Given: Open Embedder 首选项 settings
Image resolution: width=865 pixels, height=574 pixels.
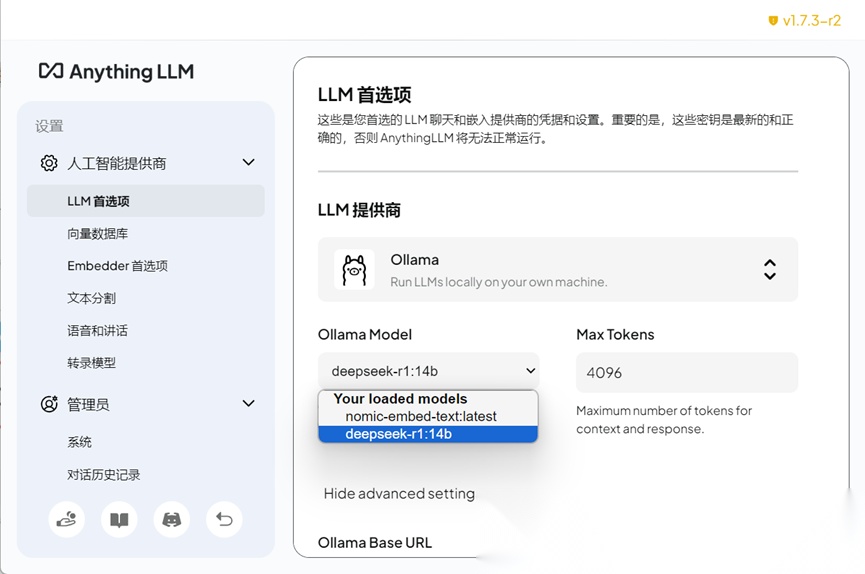Looking at the screenshot, I should pos(118,266).
